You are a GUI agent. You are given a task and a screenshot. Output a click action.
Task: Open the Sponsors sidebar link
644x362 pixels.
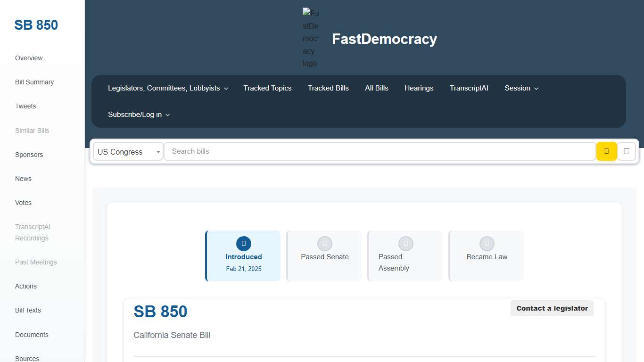29,155
